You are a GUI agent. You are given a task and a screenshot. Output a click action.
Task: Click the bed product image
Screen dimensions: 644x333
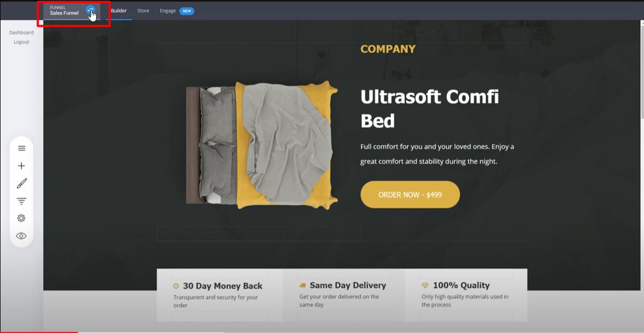[x=262, y=145]
